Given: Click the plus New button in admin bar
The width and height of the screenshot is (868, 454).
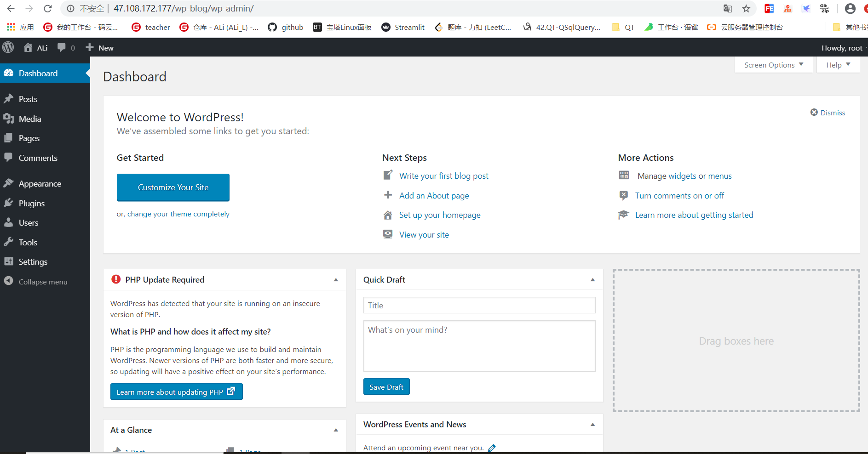Looking at the screenshot, I should pyautogui.click(x=99, y=47).
